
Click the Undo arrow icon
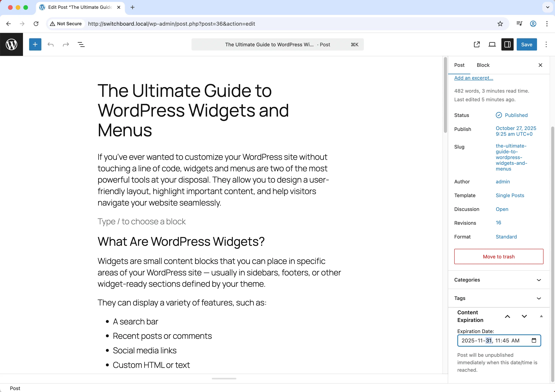point(51,44)
